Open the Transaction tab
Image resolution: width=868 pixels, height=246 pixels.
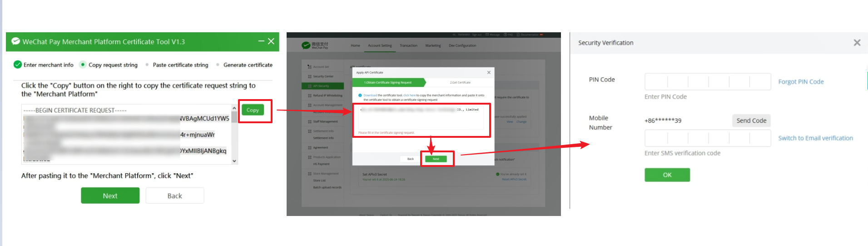point(408,45)
